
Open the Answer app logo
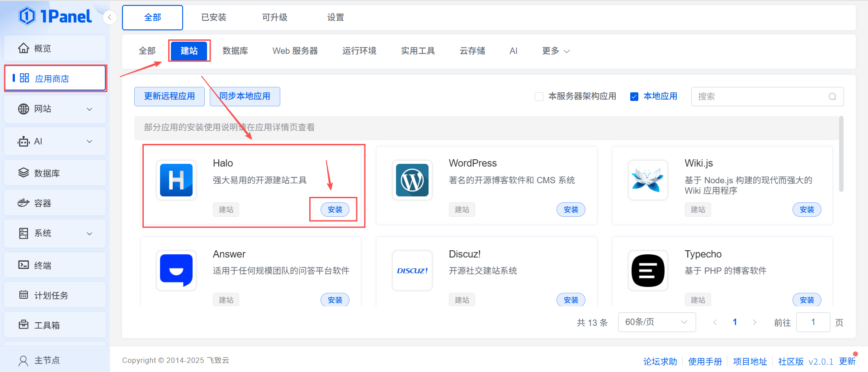(176, 271)
